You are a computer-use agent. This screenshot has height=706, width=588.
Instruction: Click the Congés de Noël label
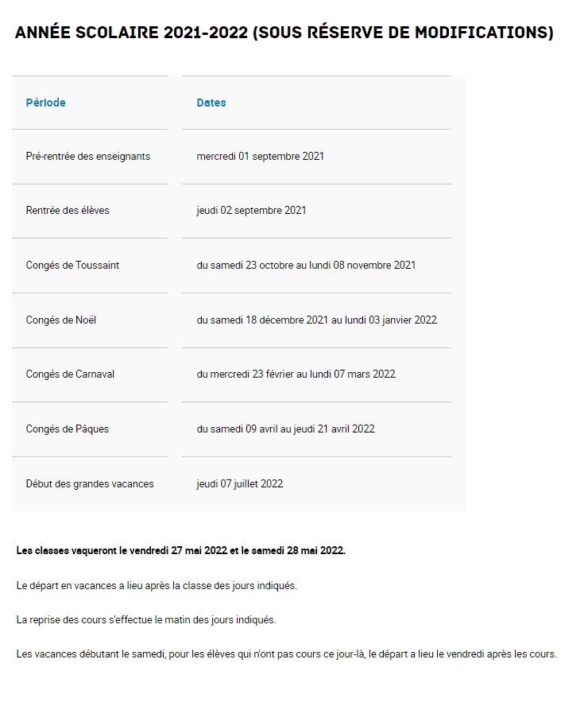click(60, 320)
